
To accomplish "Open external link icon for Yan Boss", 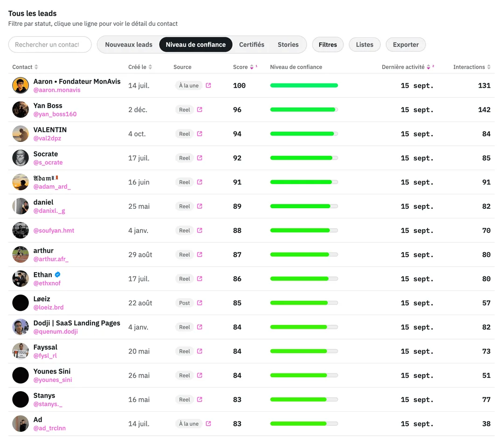I will tap(200, 110).
